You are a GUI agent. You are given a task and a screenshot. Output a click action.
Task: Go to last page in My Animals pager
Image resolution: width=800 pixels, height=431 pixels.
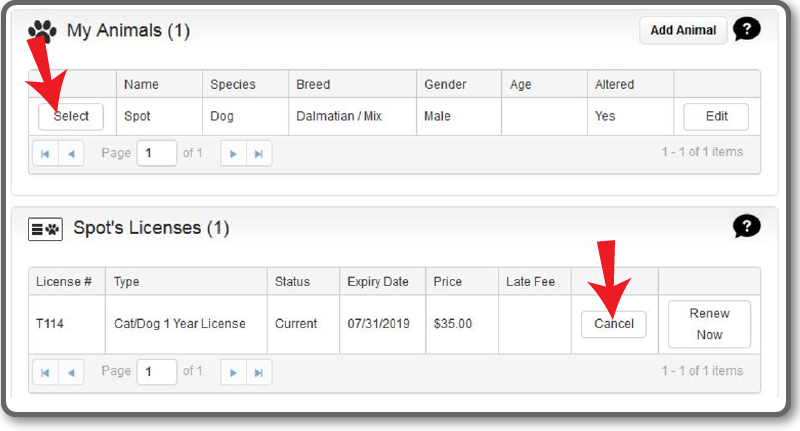(x=259, y=154)
